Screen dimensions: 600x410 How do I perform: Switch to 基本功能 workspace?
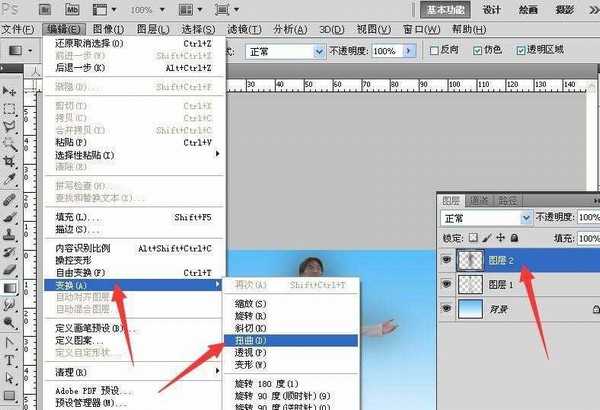coord(445,10)
